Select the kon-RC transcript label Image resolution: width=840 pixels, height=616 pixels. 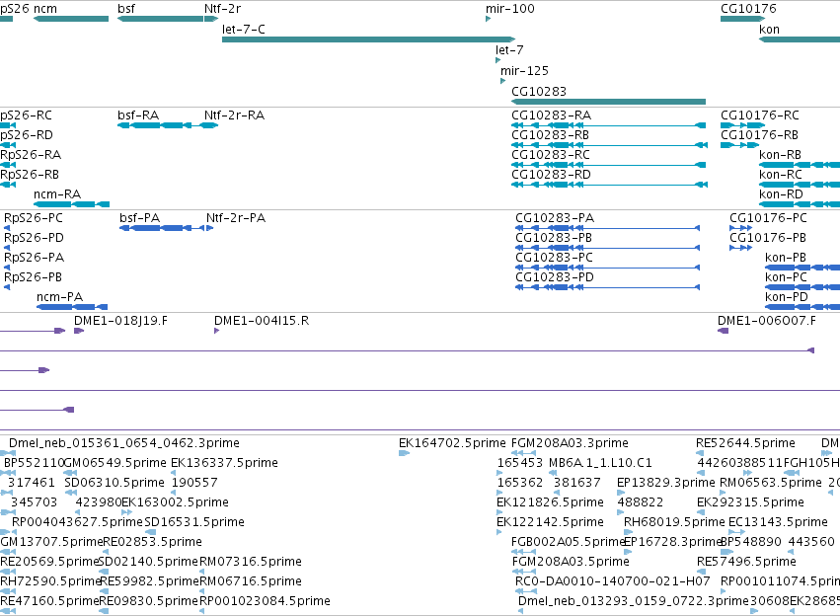coord(781,175)
